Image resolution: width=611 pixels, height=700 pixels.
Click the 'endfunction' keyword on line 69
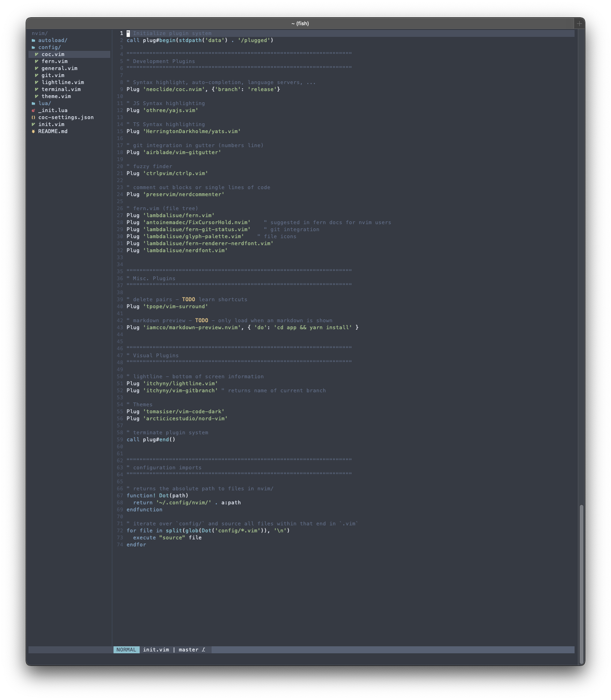point(144,509)
